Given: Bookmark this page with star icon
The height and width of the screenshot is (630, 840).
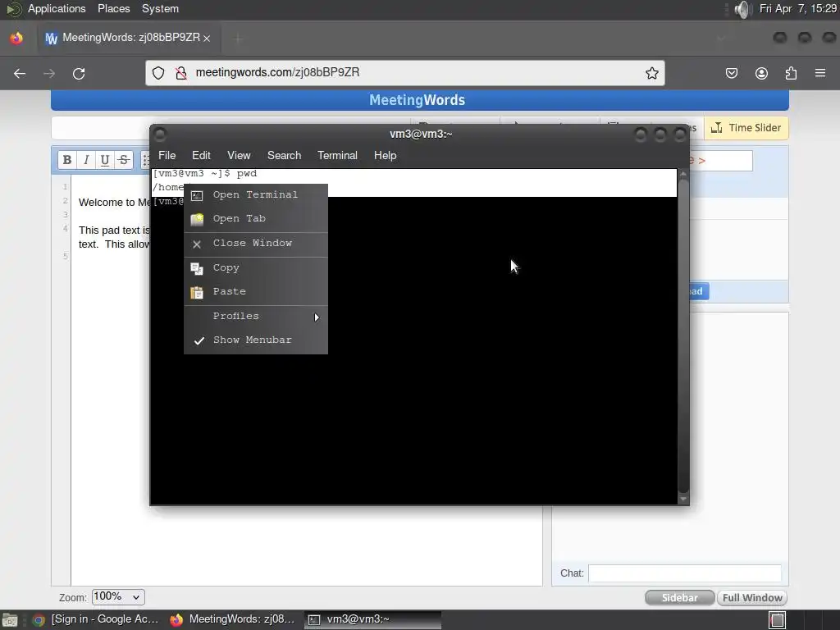Looking at the screenshot, I should point(651,73).
